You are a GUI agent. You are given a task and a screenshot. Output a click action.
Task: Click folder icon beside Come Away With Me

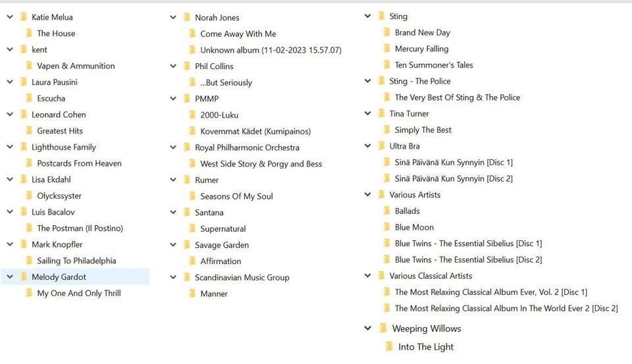192,34
